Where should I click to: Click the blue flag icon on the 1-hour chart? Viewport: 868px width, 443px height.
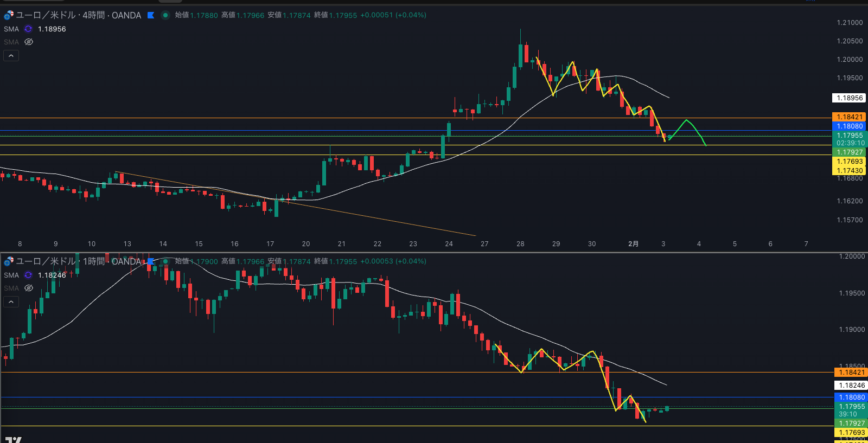pos(151,261)
